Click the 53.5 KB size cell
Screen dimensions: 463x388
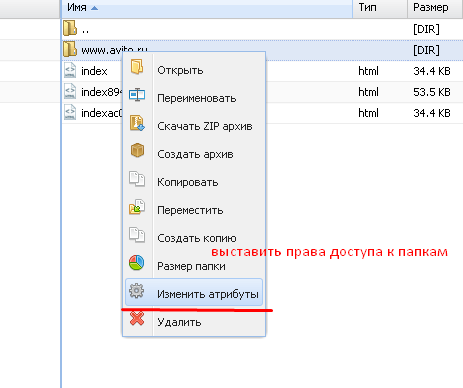[x=432, y=92]
